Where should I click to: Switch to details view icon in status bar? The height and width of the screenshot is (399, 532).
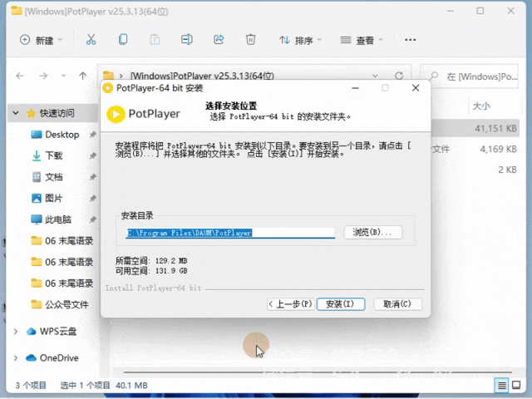(502, 386)
